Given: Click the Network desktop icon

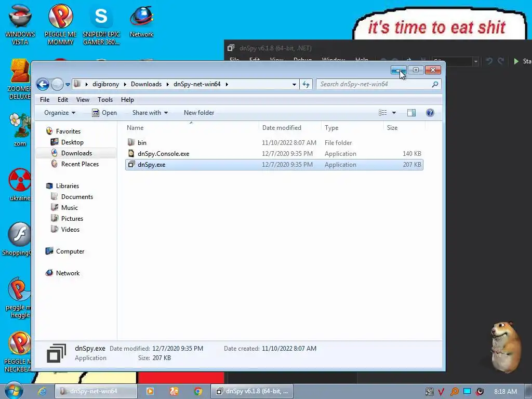Looking at the screenshot, I should (x=141, y=21).
